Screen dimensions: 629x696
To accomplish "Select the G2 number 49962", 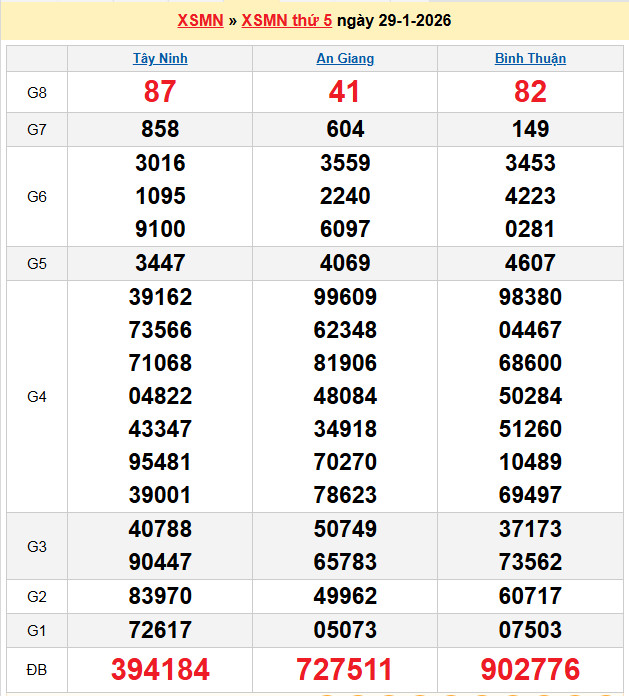I will point(345,597).
